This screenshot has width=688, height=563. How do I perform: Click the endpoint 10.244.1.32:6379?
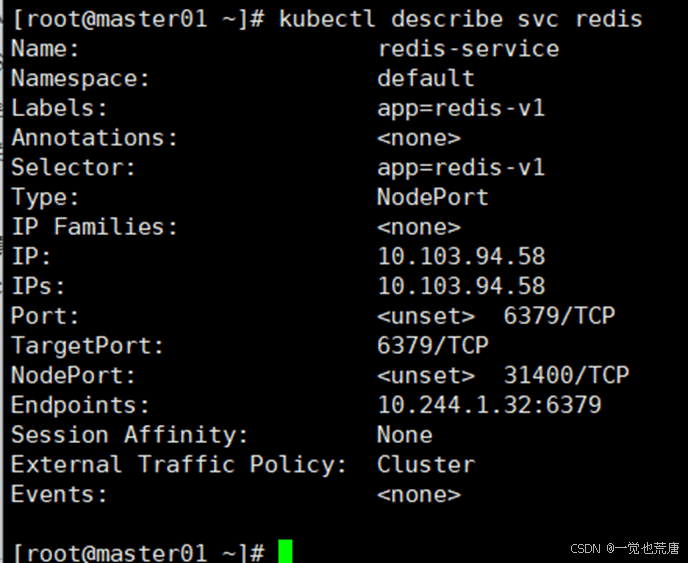point(488,405)
